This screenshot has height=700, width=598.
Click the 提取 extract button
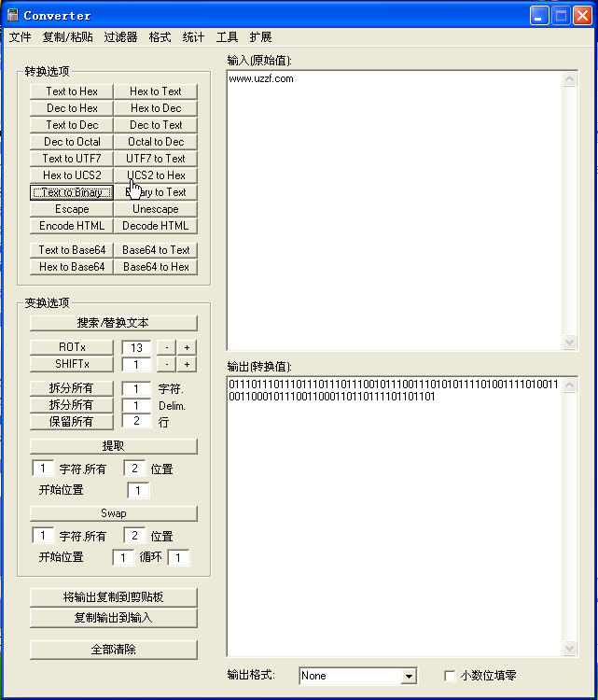pyautogui.click(x=114, y=446)
